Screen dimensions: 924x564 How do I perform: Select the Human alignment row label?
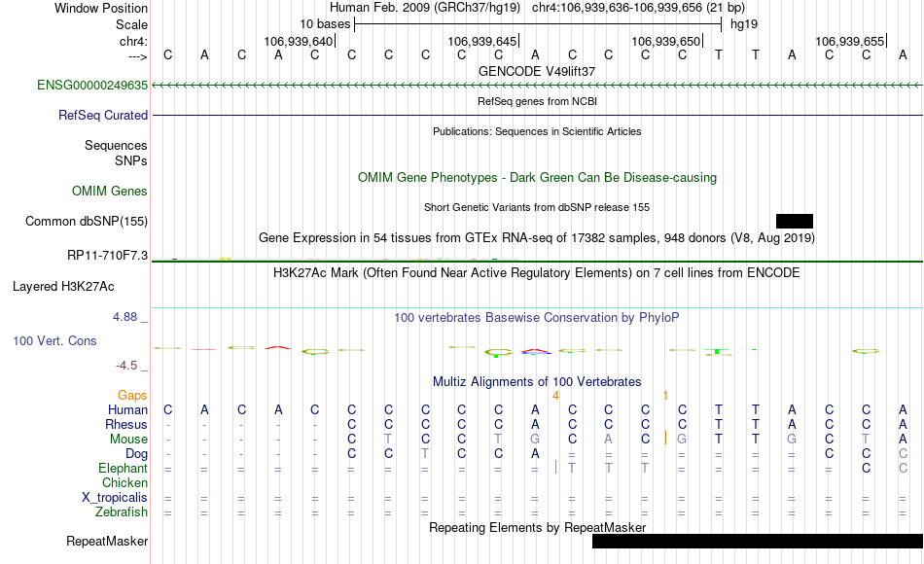(x=127, y=409)
